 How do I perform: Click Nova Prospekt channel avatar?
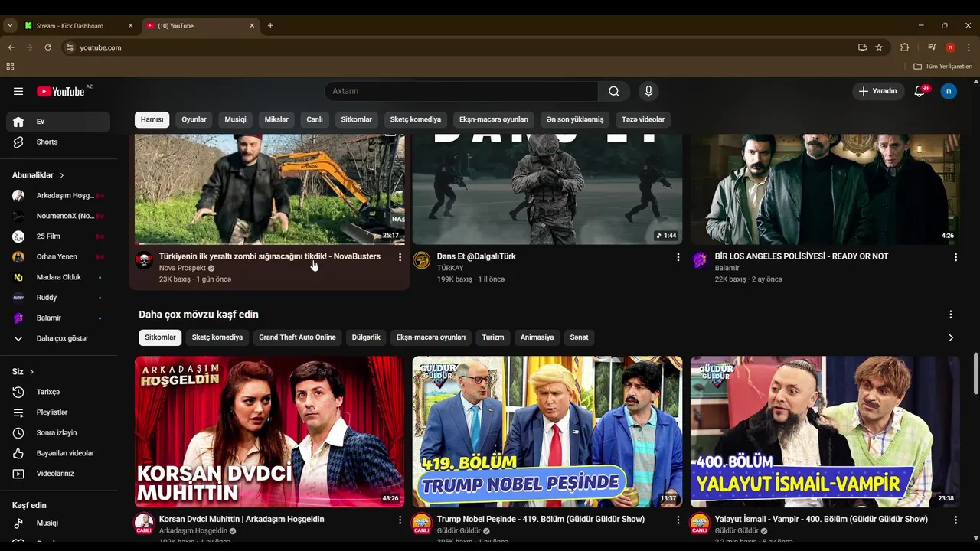tap(144, 260)
